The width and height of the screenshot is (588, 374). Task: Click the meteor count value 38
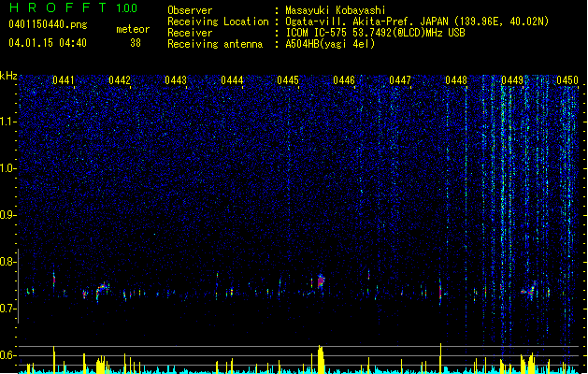(x=136, y=43)
